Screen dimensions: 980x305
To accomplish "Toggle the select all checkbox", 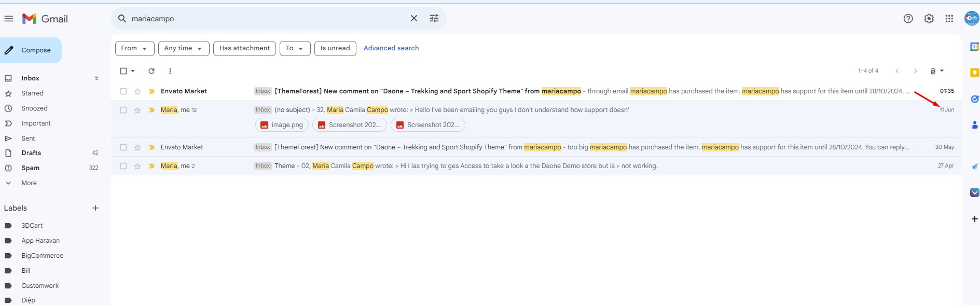I will point(123,71).
